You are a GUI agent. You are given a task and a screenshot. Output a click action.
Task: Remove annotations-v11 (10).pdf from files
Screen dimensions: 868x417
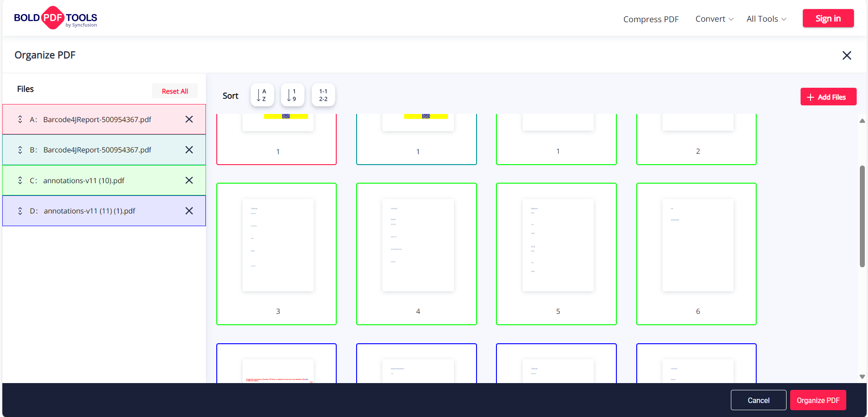click(189, 180)
